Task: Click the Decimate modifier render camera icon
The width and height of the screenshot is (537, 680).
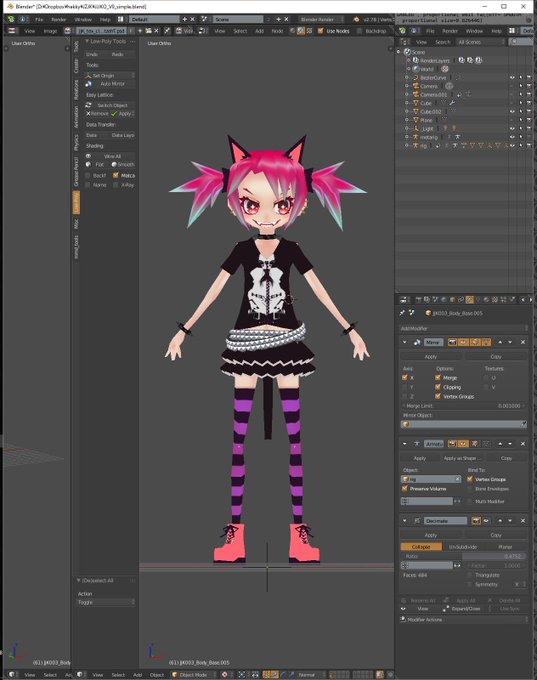Action: 476,520
